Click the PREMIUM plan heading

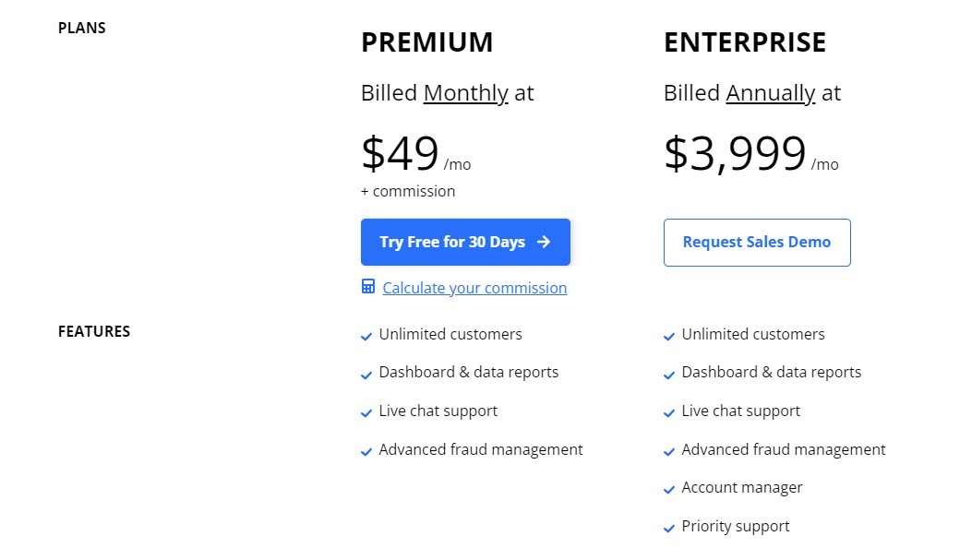point(426,42)
